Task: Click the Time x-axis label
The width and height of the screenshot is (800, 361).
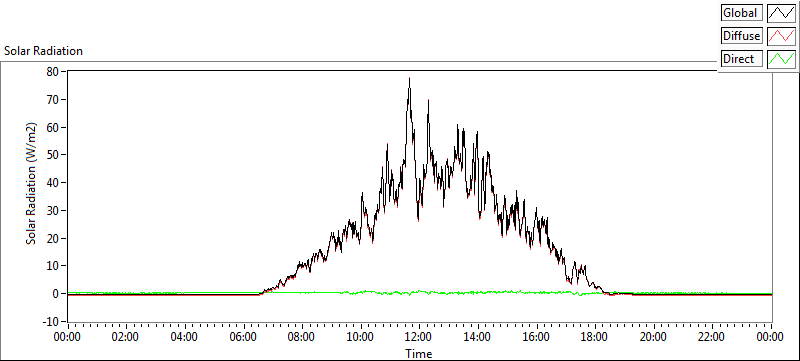Action: 419,353
